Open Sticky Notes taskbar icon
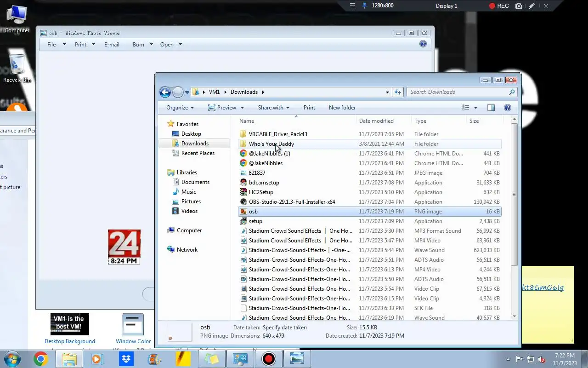Screen dimensions: 588x368 pos(211,359)
